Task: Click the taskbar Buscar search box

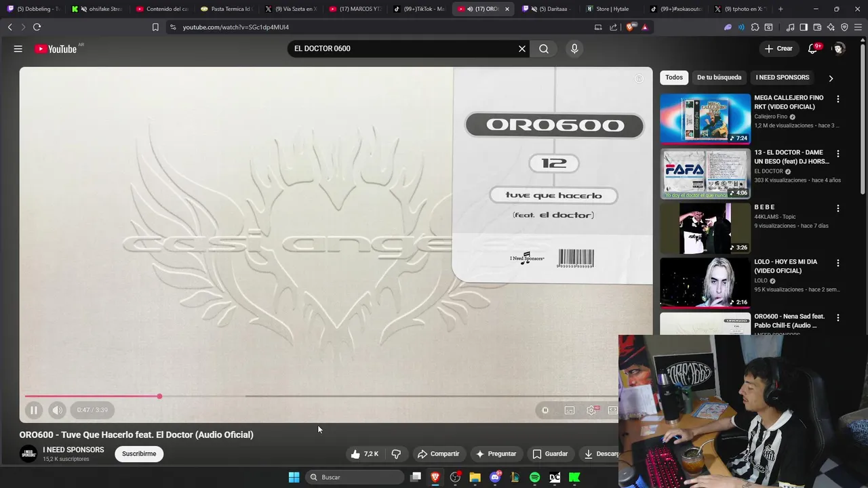Action: [x=354, y=477]
